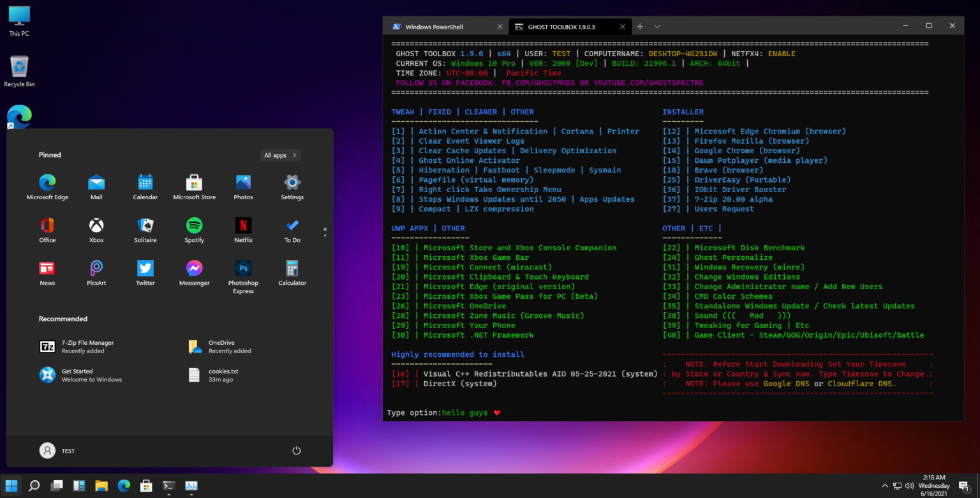980x498 pixels.
Task: Open the terminal profile dropdown arrow
Action: [x=657, y=27]
